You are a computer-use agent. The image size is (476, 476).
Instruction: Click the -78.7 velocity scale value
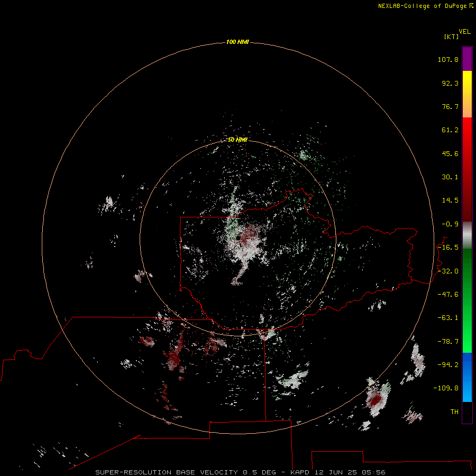(448, 342)
